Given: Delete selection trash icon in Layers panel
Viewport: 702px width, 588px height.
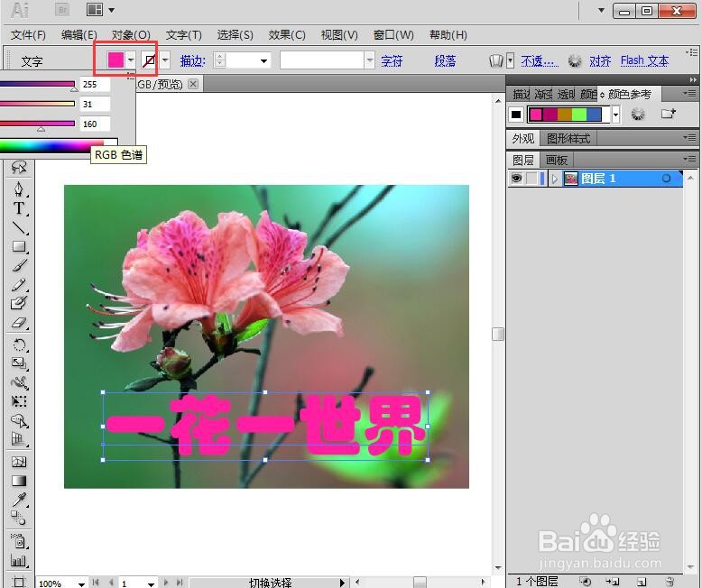Looking at the screenshot, I should tap(670, 582).
